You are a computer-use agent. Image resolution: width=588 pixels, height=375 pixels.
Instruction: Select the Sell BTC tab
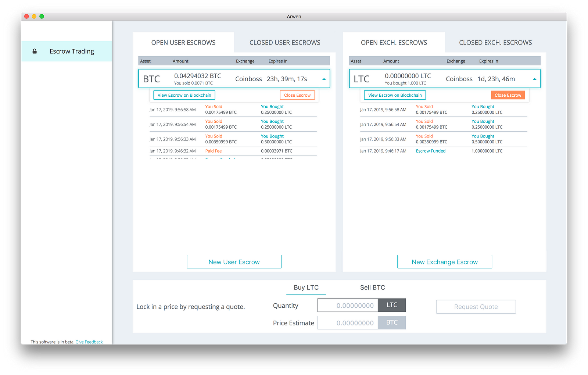click(x=373, y=287)
